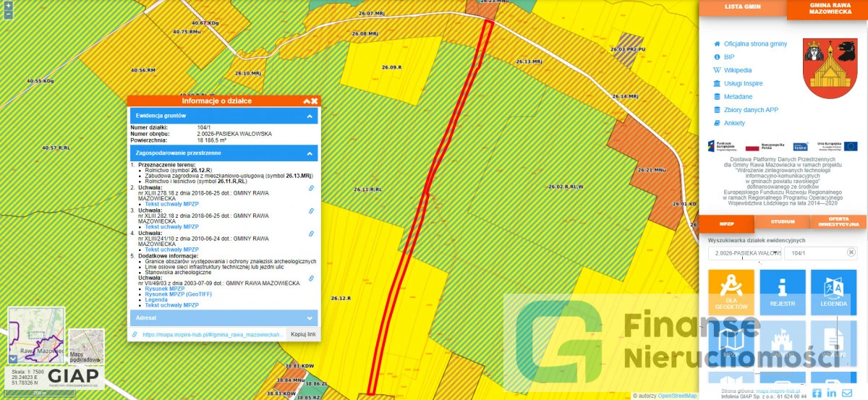Open the REJESTR info tile
The height and width of the screenshot is (400, 868).
click(782, 293)
